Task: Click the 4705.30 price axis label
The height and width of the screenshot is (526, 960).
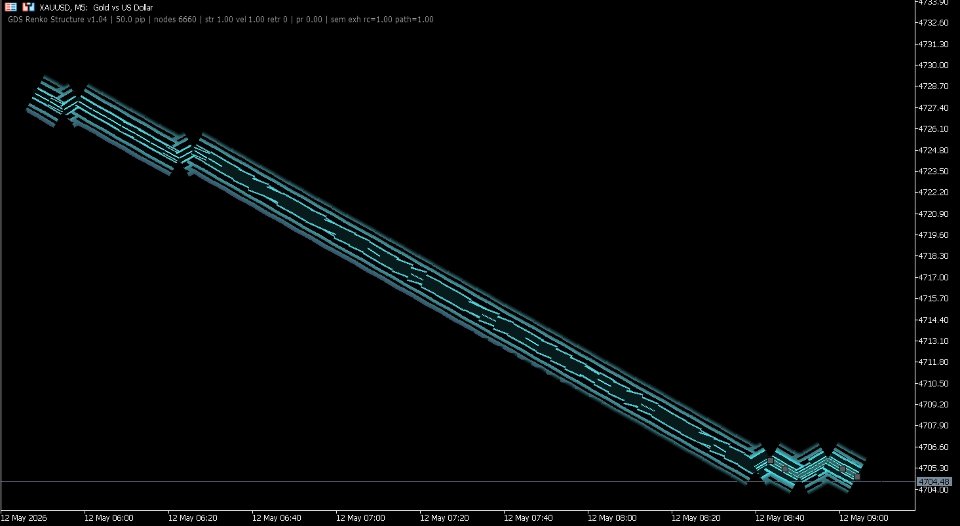Action: (934, 468)
